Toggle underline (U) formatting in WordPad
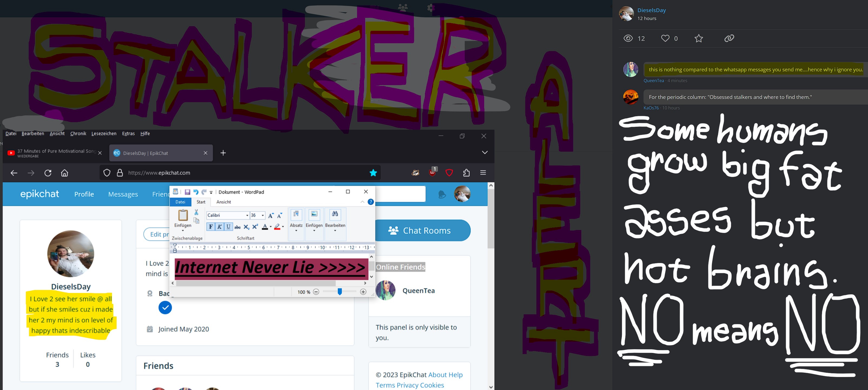Image resolution: width=868 pixels, height=390 pixels. click(228, 227)
